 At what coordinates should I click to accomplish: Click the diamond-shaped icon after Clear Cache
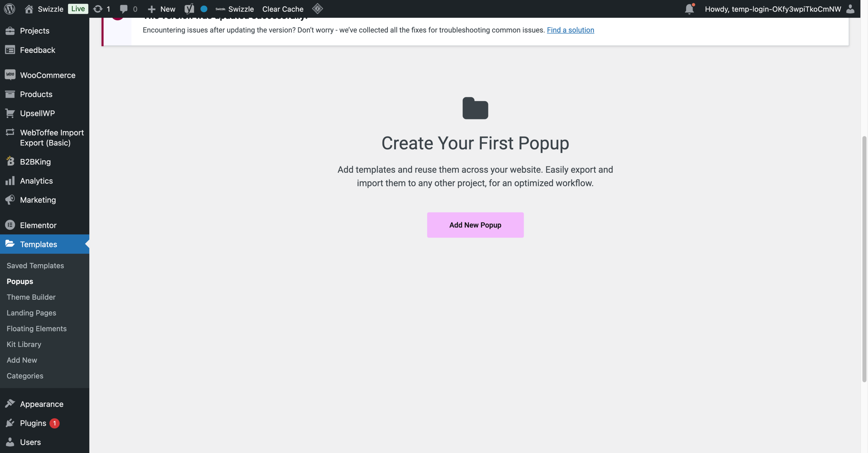click(x=317, y=9)
